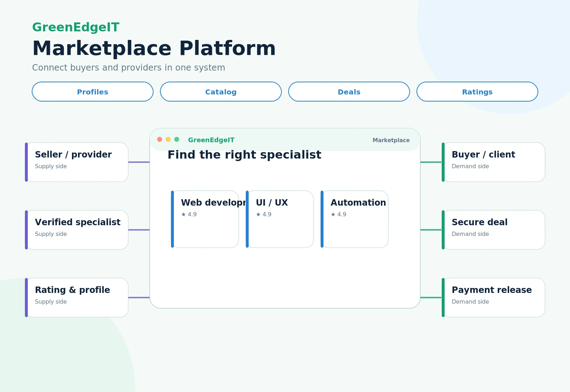Viewport: 570px width, 392px height.
Task: Click the GreenEdgeIT label in window header
Action: point(211,140)
